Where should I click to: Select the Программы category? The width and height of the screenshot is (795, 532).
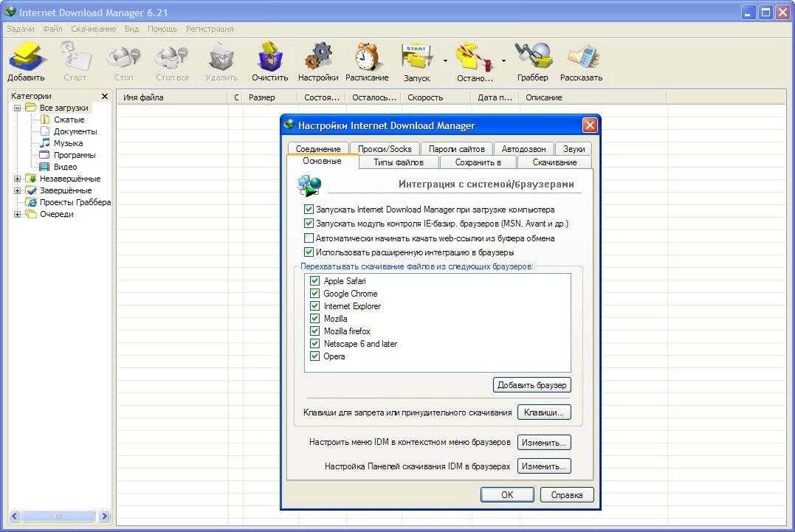tap(75, 155)
